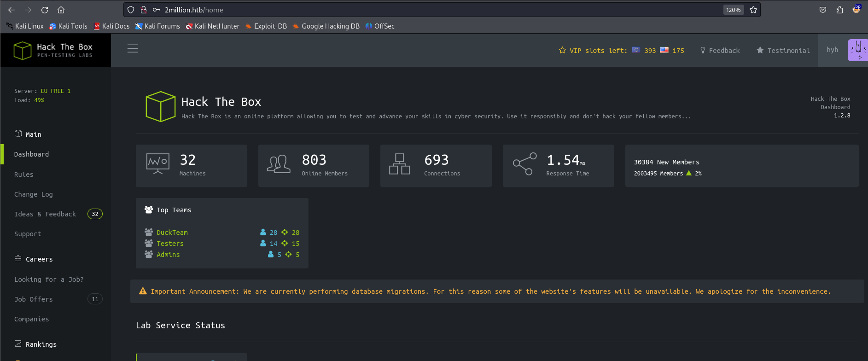Click the VIP slots star icon

pos(562,50)
